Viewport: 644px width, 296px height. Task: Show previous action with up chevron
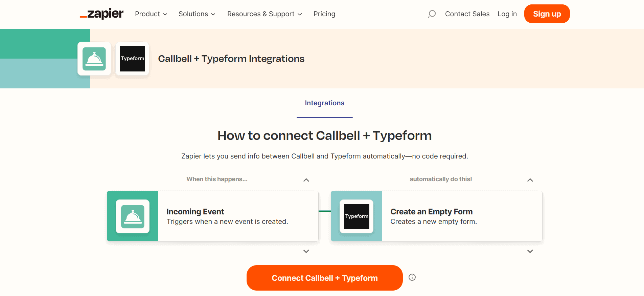[x=530, y=180]
